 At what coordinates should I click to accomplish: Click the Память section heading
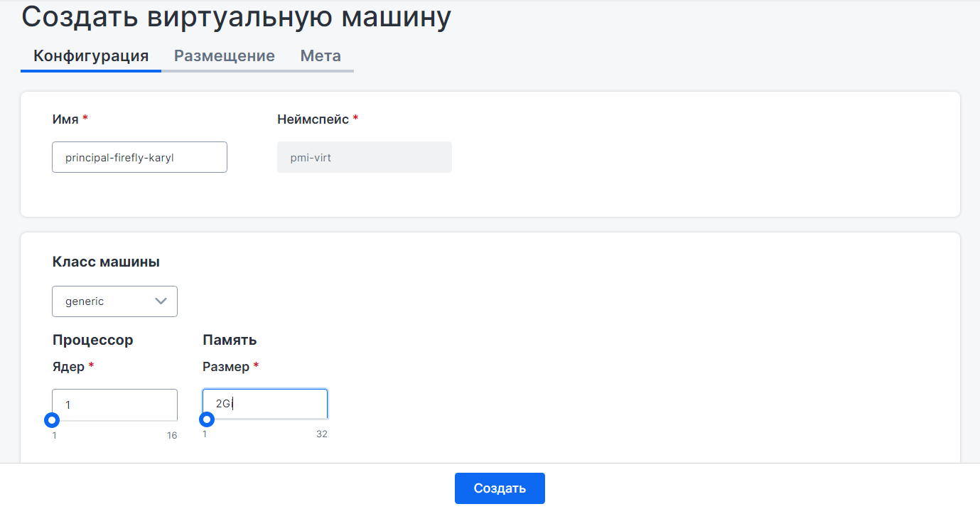coord(230,341)
